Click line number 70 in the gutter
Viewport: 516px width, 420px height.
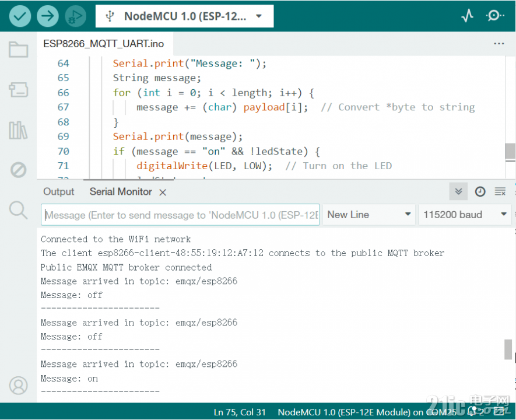[x=63, y=152]
